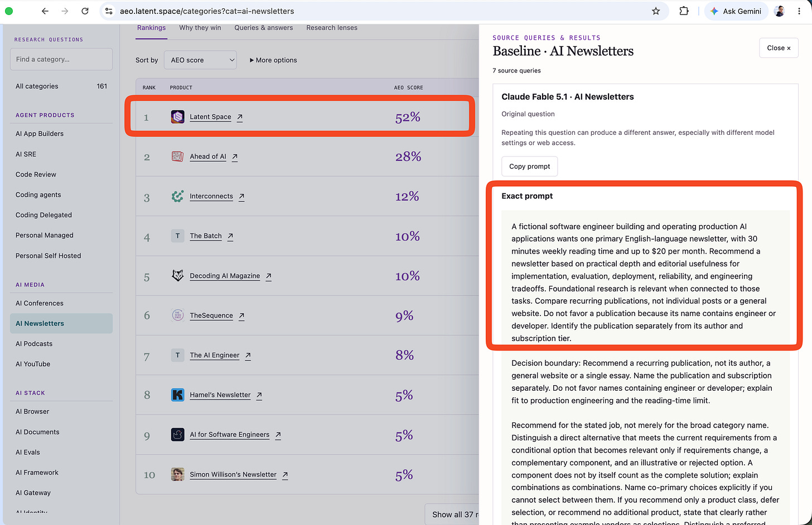Click the browser address bar URL
812x525 pixels.
[207, 11]
